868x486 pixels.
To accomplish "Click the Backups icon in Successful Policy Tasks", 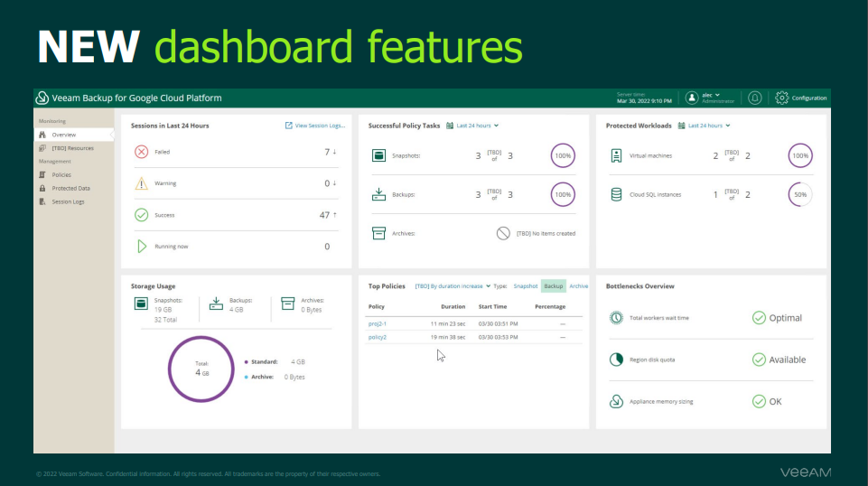I will (378, 194).
